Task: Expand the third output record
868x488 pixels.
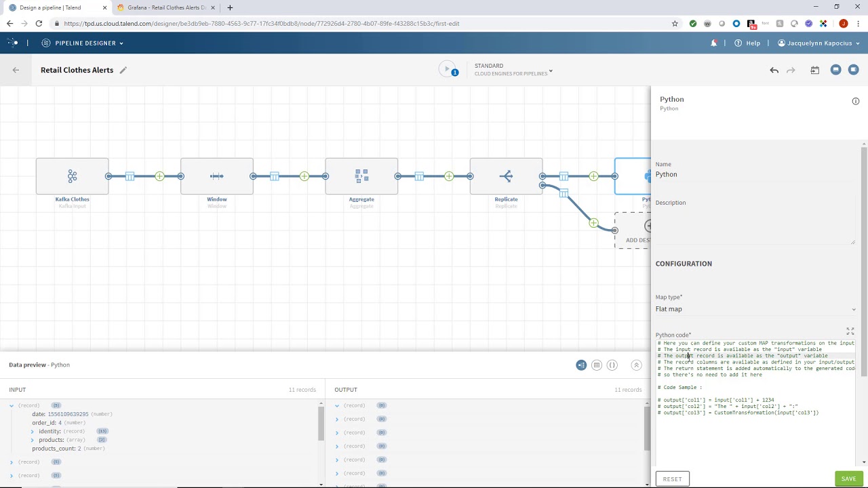Action: (337, 432)
